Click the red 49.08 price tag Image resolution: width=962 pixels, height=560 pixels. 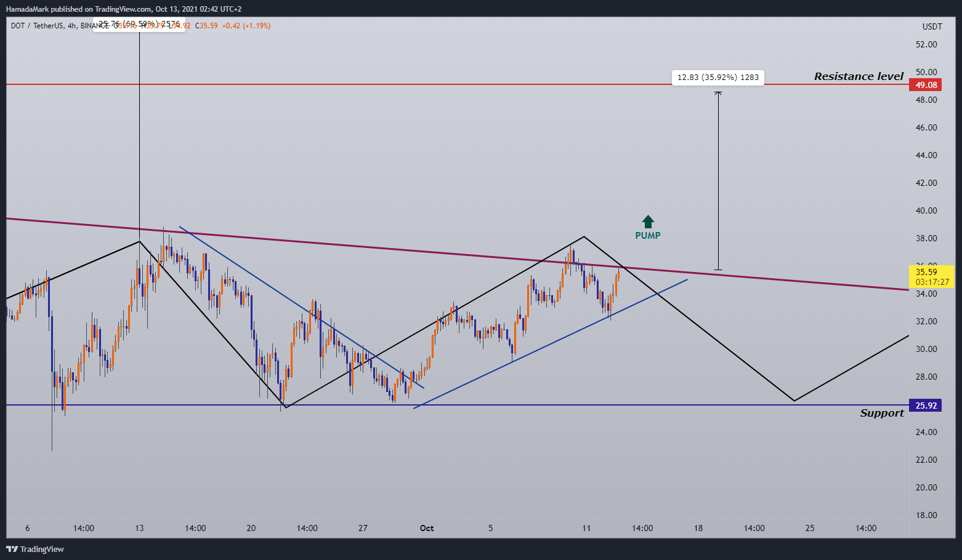click(926, 85)
